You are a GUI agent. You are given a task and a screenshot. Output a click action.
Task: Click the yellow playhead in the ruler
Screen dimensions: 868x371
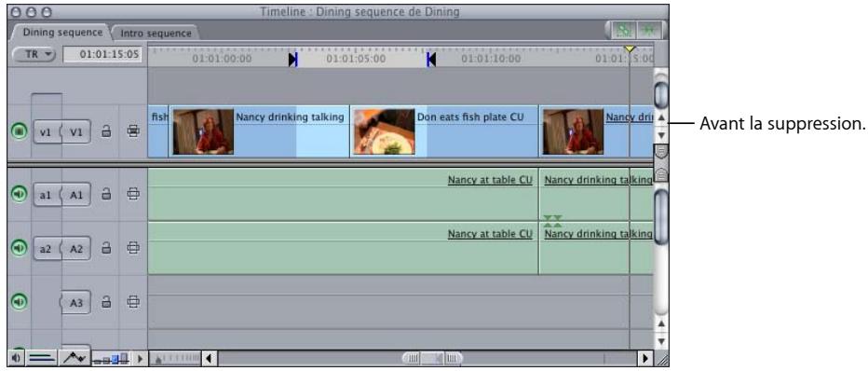coord(630,49)
